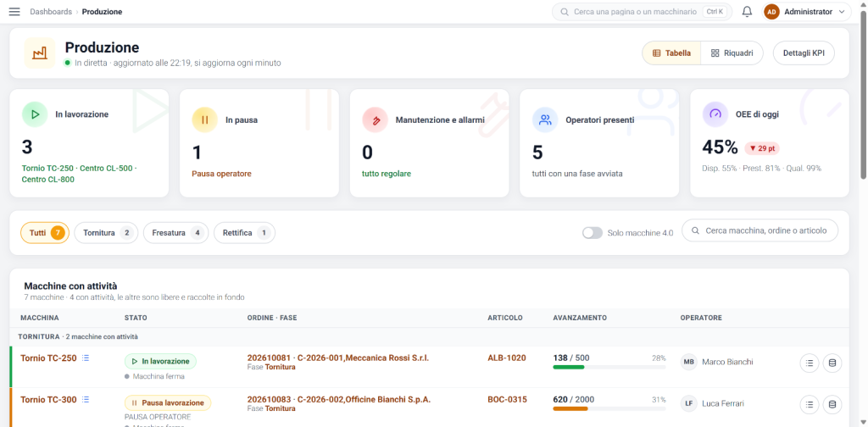Go to Dashboards breadcrumb

click(x=51, y=12)
